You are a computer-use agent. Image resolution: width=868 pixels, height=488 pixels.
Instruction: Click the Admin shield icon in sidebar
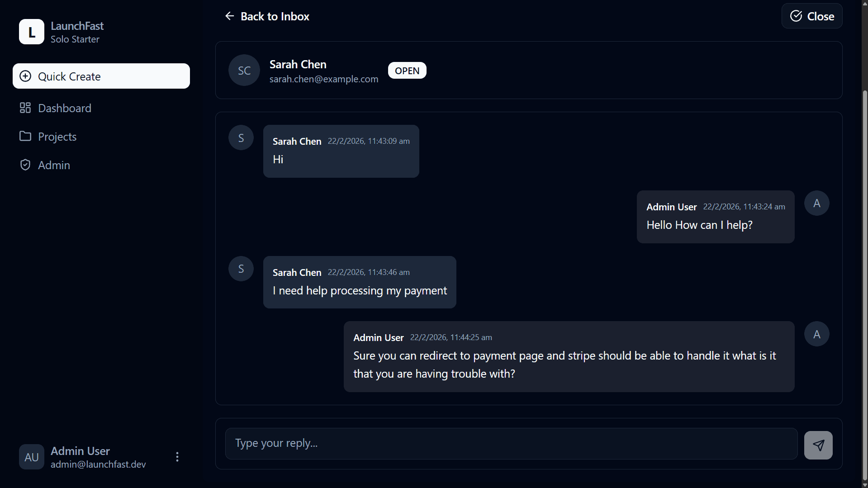[x=25, y=165]
